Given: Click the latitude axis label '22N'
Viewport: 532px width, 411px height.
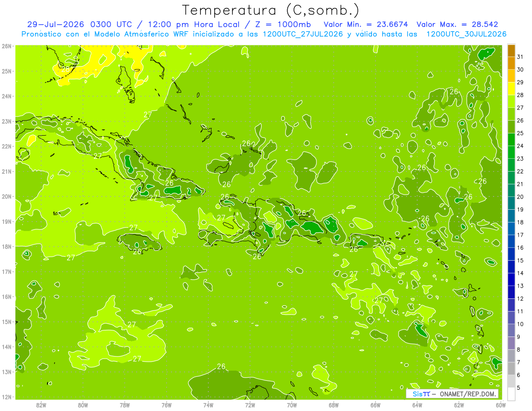Looking at the screenshot, I should click(7, 146).
